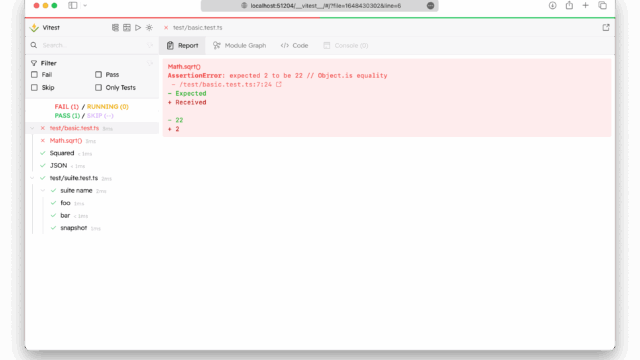Click fail icon beside Math.sqrt() test
This screenshot has width=640, height=360.
tap(42, 141)
